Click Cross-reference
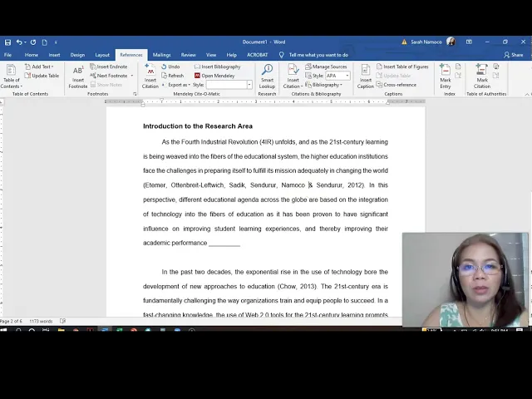Viewport: 532px width, 399px height. [397, 85]
